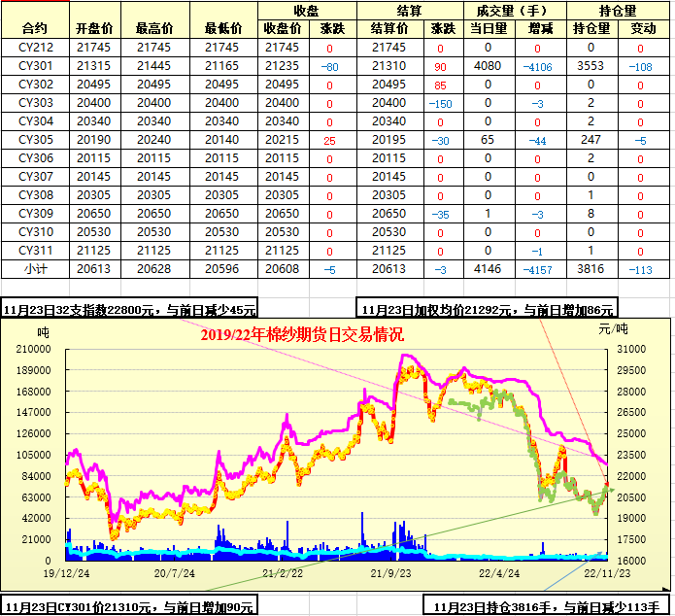Click the chart title 2019/22年棉纱期货日交易情况

pos(301,334)
